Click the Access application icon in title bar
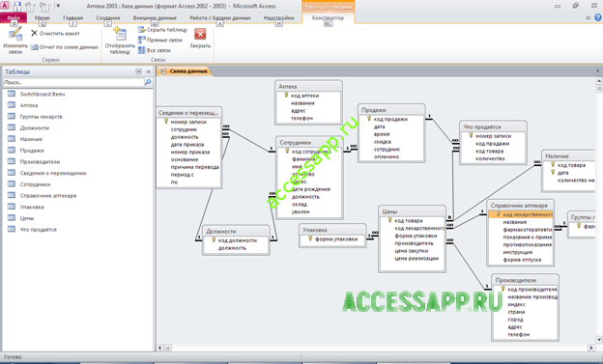This screenshot has width=603, height=364. click(x=5, y=6)
